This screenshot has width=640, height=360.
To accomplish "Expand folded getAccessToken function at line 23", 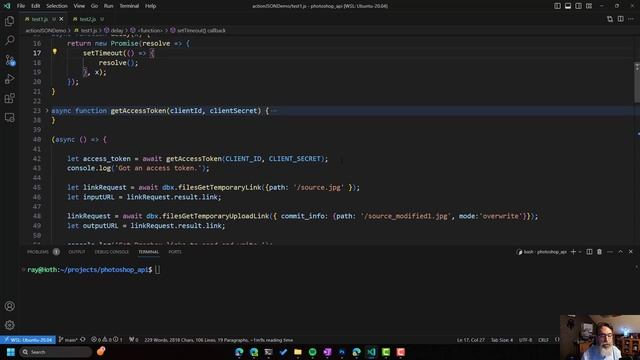I will coord(47,110).
